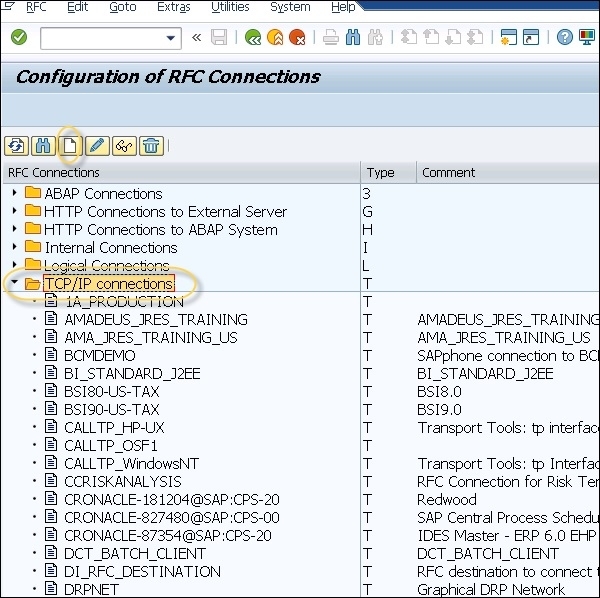
Task: Open the Utilities menu
Action: pyautogui.click(x=230, y=7)
